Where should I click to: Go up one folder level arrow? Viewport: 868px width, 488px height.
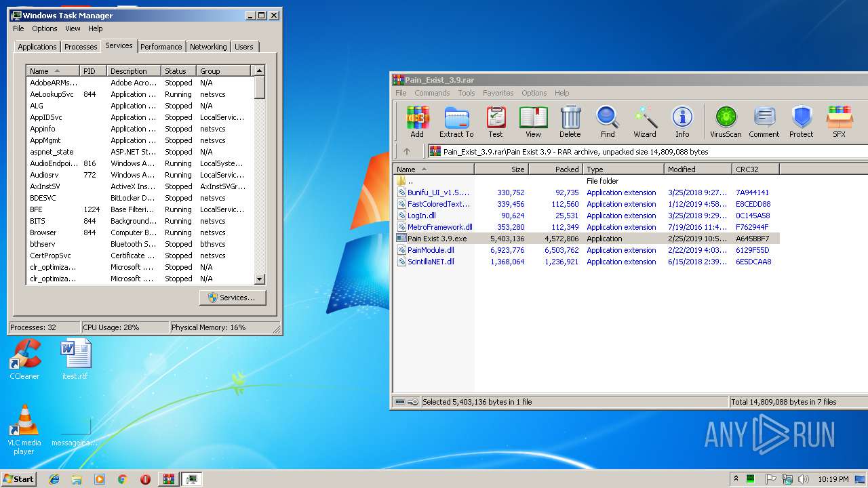pyautogui.click(x=407, y=152)
